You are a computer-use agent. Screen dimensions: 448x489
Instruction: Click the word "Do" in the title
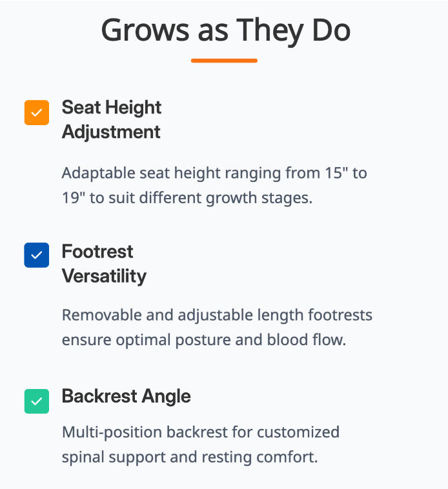[331, 30]
